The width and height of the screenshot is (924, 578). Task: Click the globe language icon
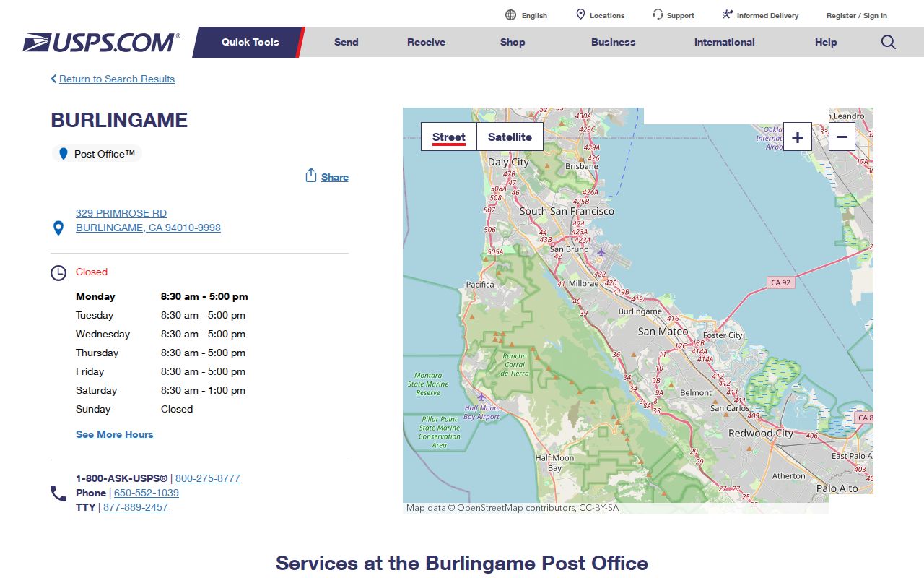tap(511, 14)
